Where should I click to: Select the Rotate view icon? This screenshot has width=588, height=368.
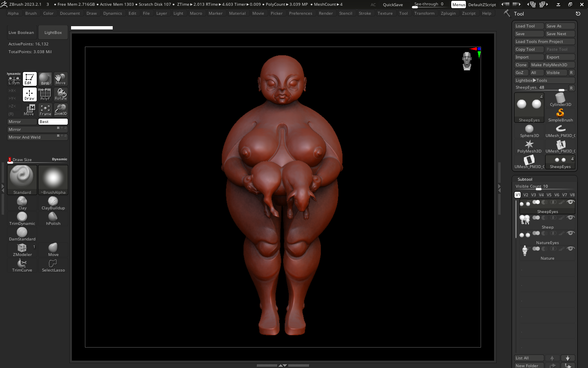(x=60, y=94)
